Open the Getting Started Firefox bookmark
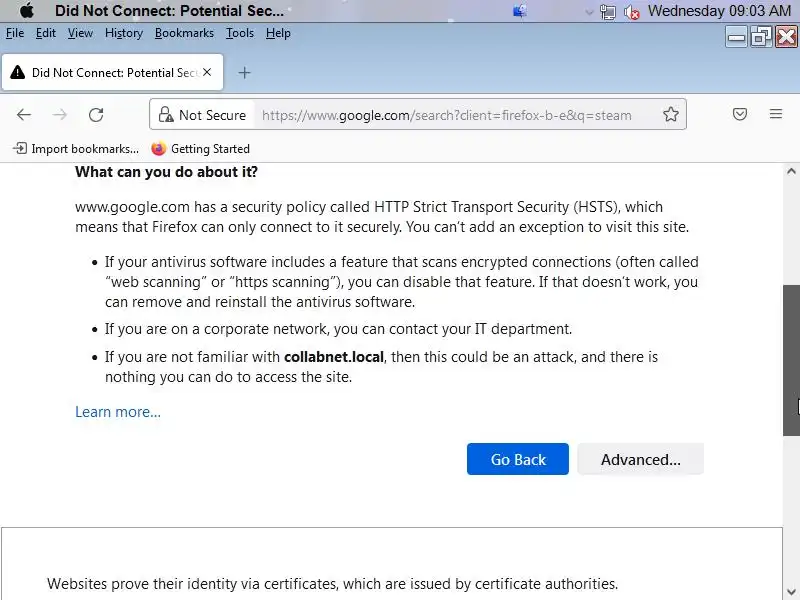Image resolution: width=800 pixels, height=600 pixels. pos(201,148)
